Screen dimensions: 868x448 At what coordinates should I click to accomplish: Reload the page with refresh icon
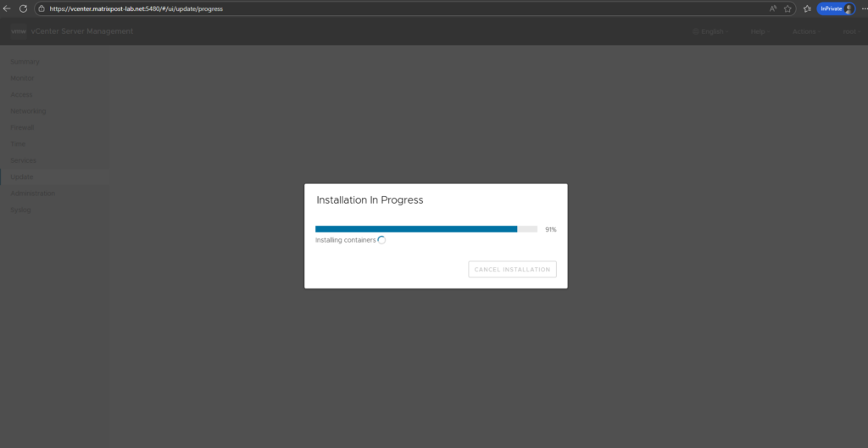pyautogui.click(x=23, y=8)
